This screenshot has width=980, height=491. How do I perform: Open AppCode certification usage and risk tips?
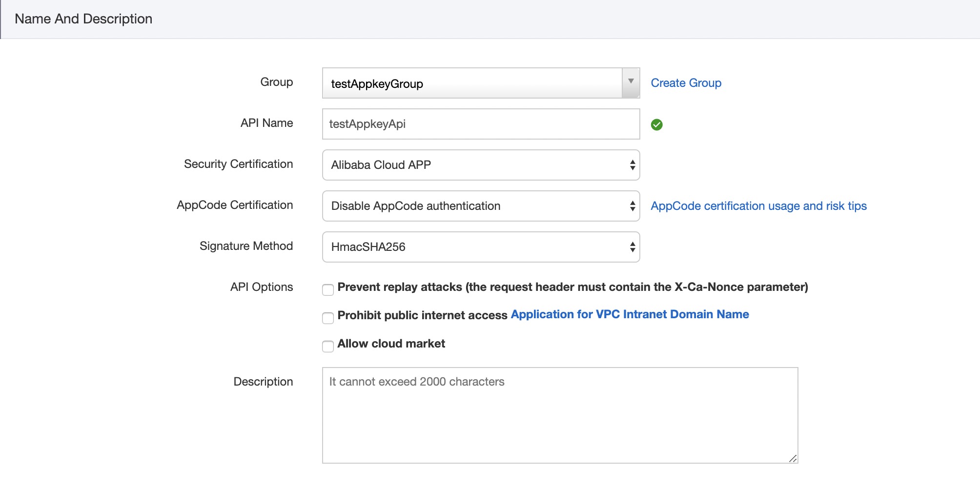tap(758, 206)
